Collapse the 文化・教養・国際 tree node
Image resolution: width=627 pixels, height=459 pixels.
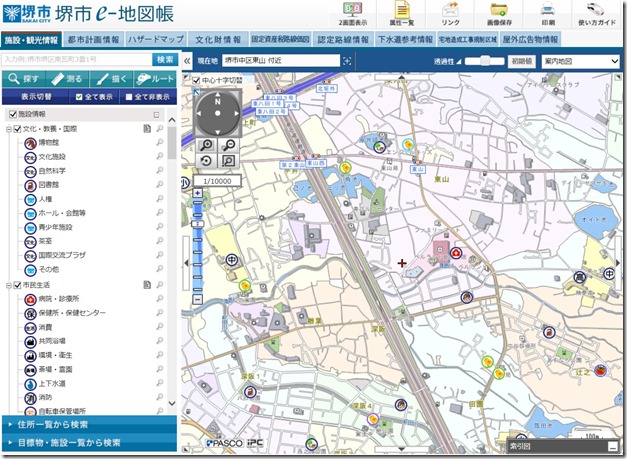8,129
